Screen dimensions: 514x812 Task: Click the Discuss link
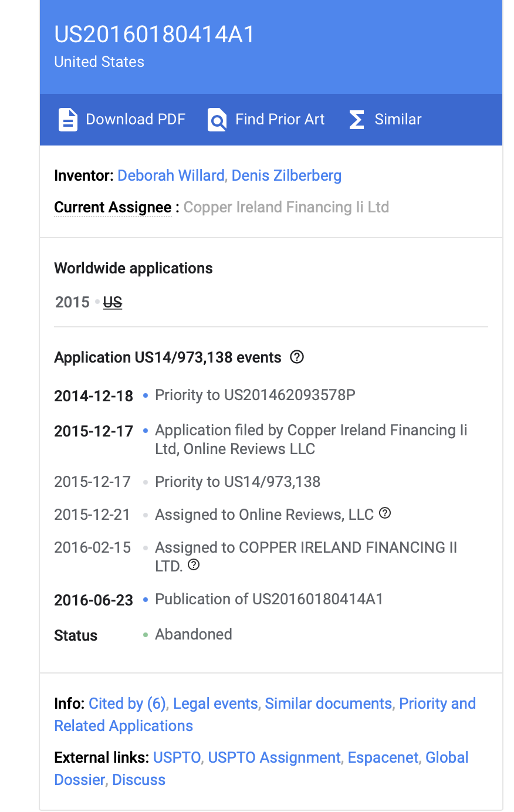(139, 780)
